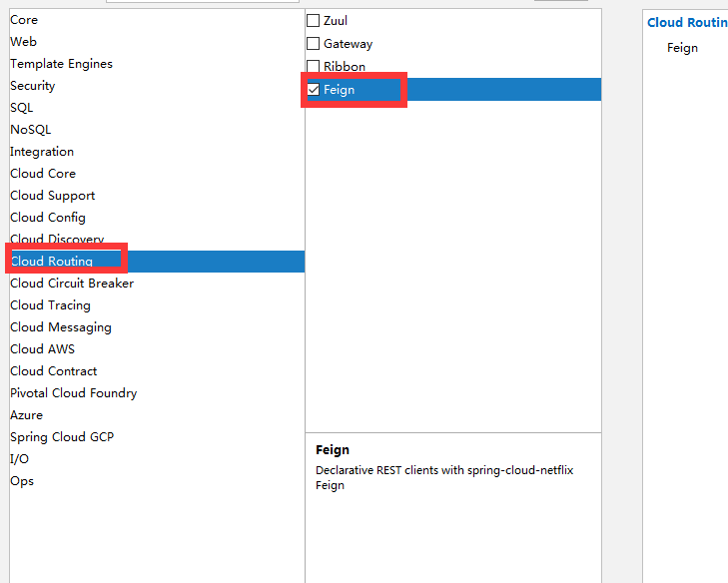Open the Web category
The height and width of the screenshot is (583, 728).
(x=24, y=42)
